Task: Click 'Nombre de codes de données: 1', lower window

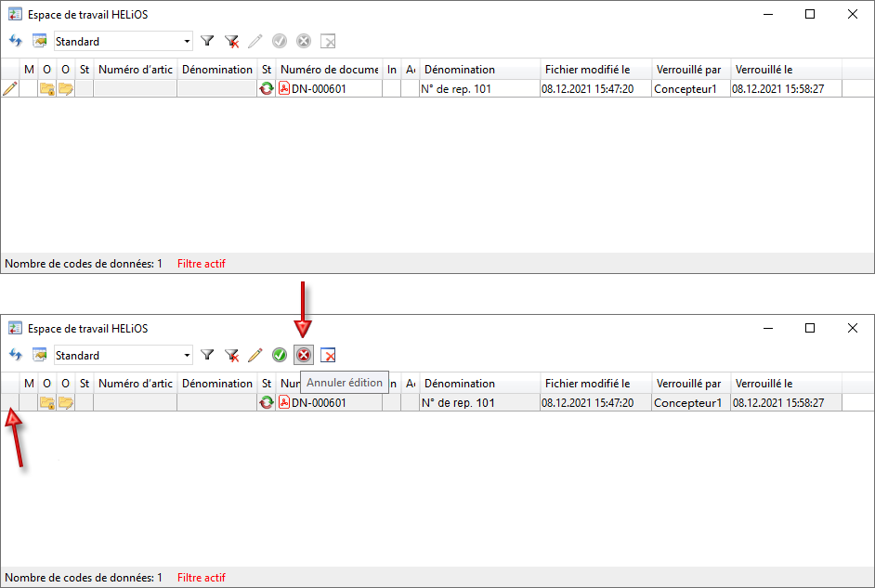Action: tap(84, 578)
